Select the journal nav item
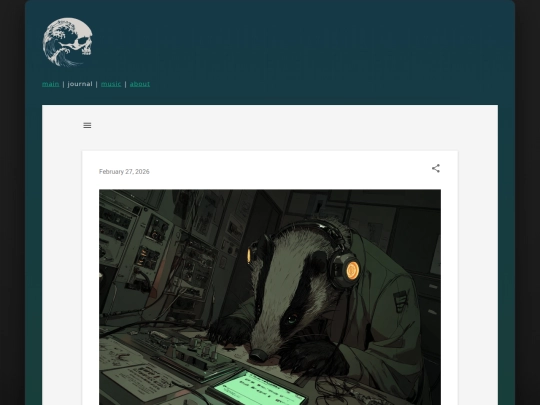Viewport: 540px width, 405px height. point(80,84)
